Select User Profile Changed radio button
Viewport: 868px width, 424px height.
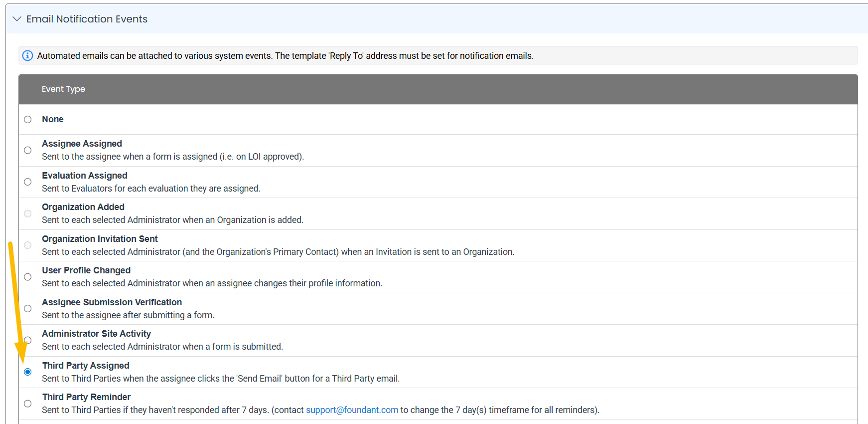28,277
